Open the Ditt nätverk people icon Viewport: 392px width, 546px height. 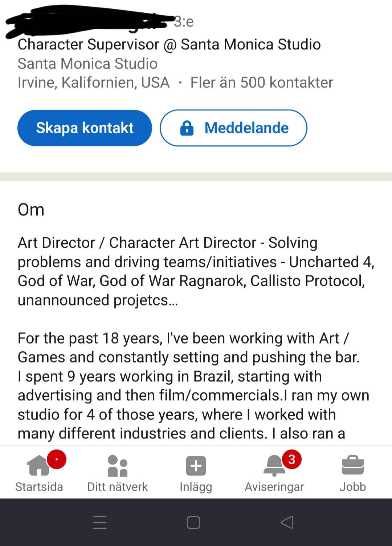tap(118, 465)
